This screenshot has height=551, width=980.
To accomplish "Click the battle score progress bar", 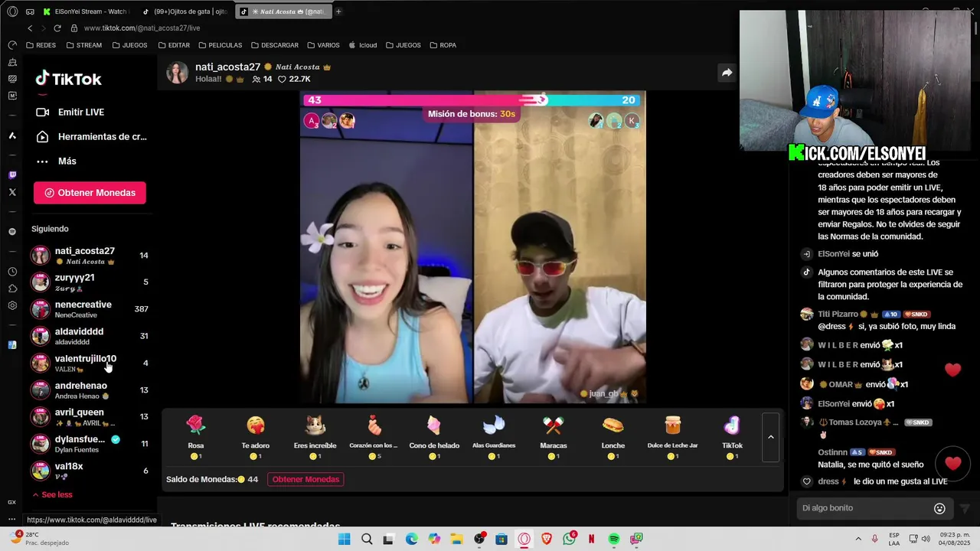I will pyautogui.click(x=472, y=99).
